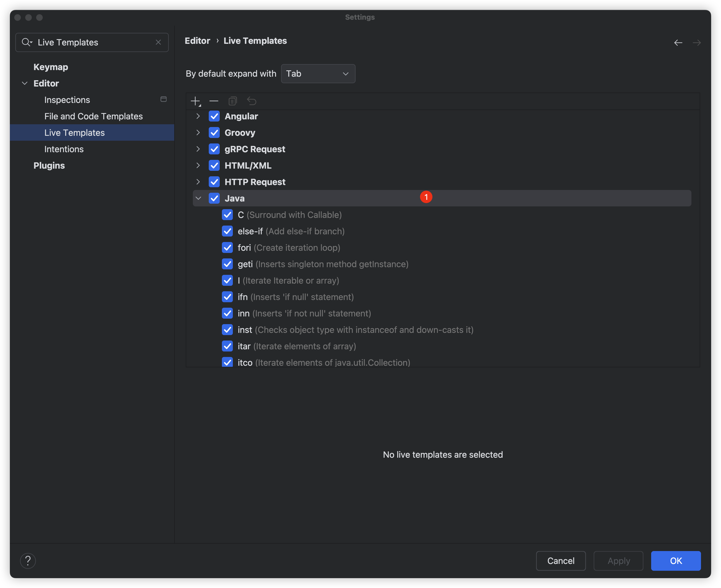This screenshot has width=721, height=588.
Task: Click the restore deleted defaults icon
Action: (251, 101)
